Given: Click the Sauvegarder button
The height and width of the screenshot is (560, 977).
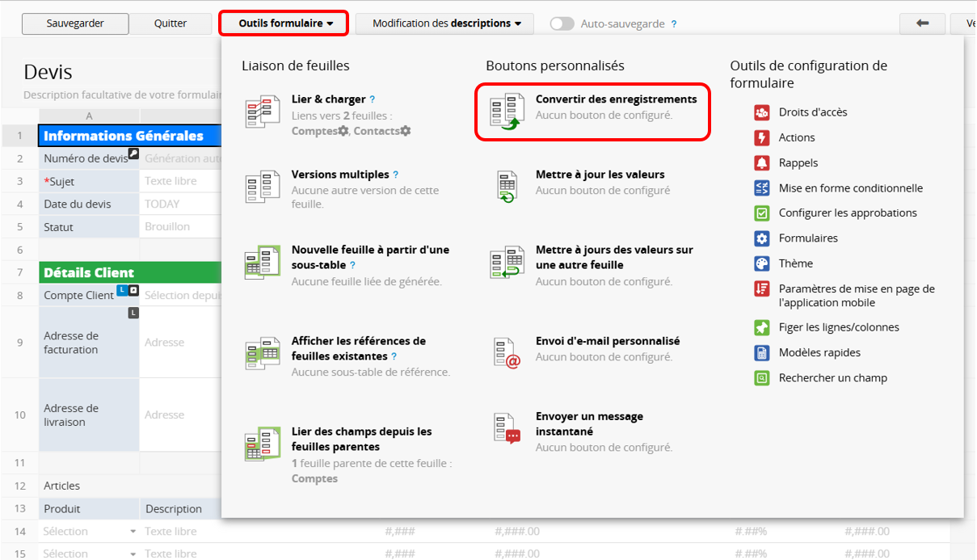Looking at the screenshot, I should [x=75, y=23].
